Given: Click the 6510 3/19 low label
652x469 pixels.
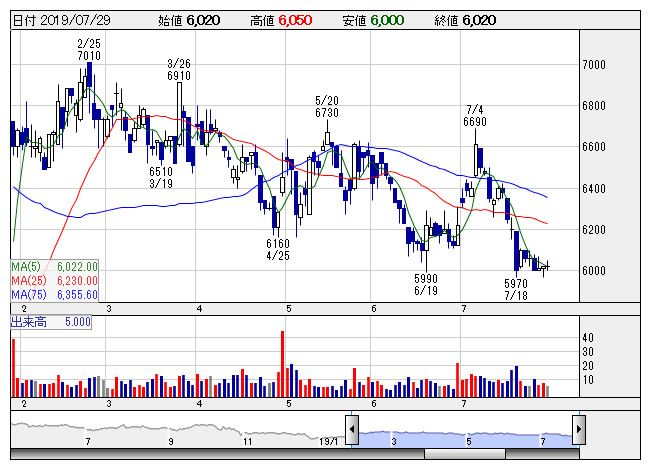Looking at the screenshot, I should (161, 178).
